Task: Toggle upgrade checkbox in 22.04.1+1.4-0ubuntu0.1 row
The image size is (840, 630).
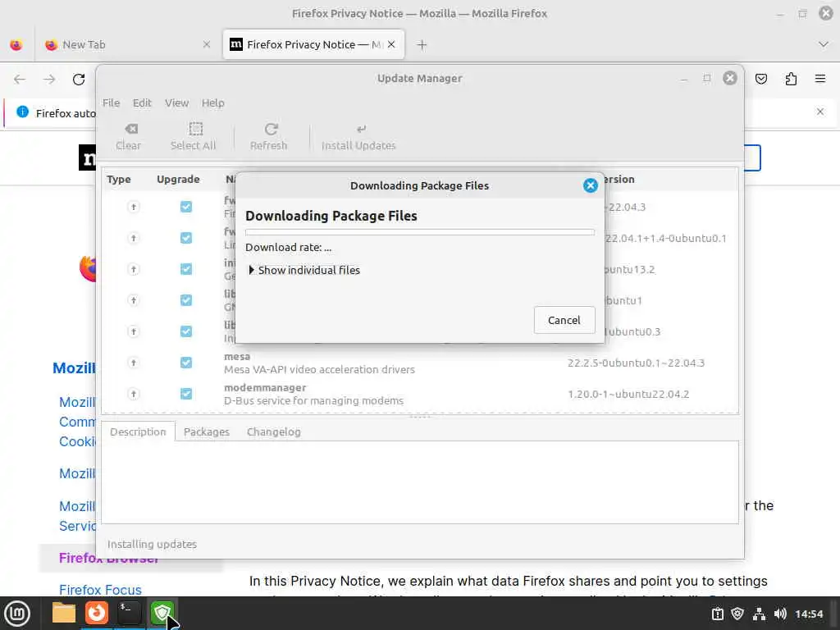Action: pyautogui.click(x=186, y=237)
